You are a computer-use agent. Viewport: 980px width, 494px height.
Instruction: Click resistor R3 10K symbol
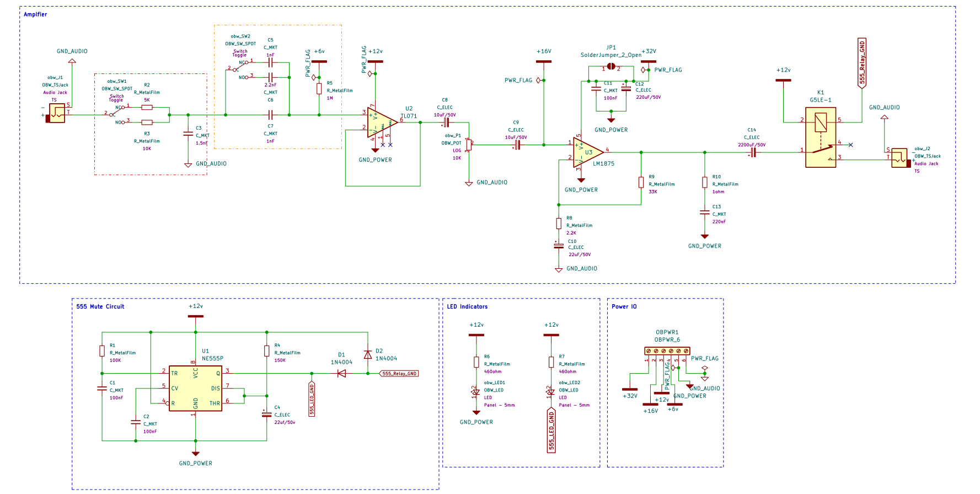pyautogui.click(x=147, y=123)
